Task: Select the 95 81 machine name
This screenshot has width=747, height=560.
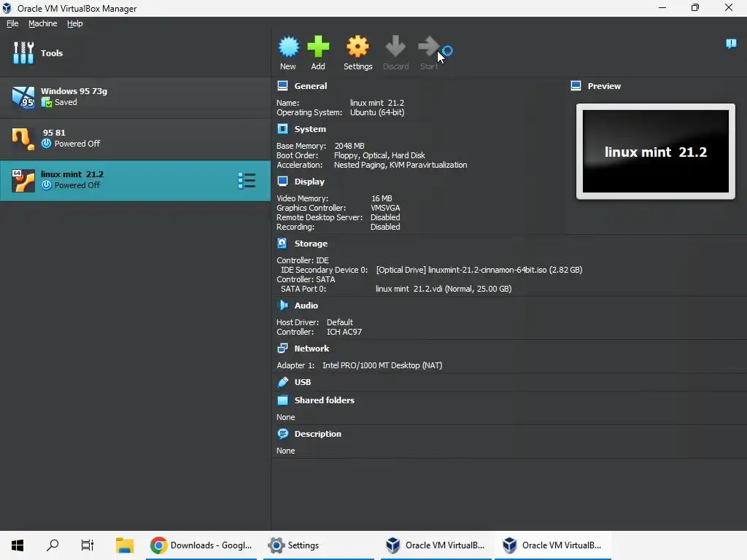Action: (x=54, y=133)
